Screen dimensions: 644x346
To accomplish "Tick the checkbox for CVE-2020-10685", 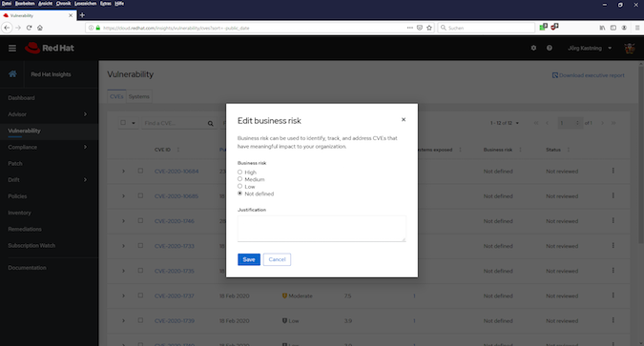I will pyautogui.click(x=140, y=195).
